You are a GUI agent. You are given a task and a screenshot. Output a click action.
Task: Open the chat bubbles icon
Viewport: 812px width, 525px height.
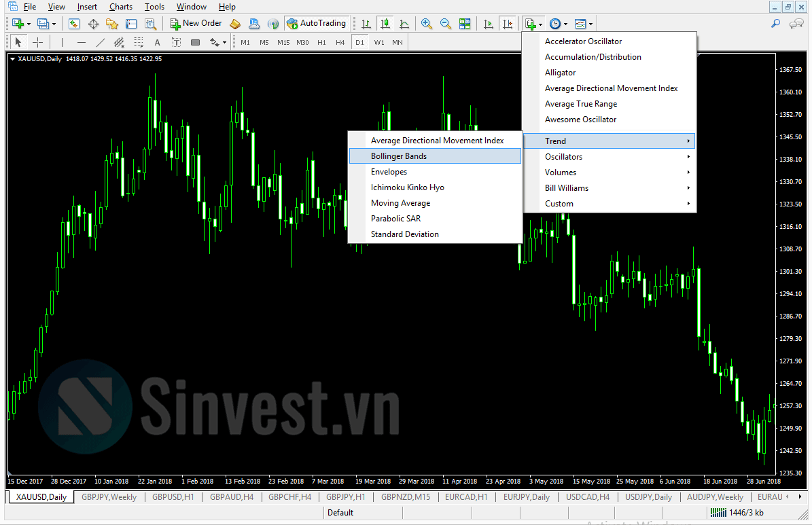[796, 23]
